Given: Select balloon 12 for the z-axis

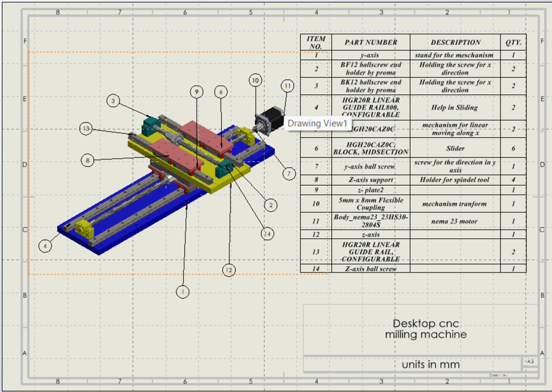Looking at the screenshot, I should pyautogui.click(x=229, y=269).
